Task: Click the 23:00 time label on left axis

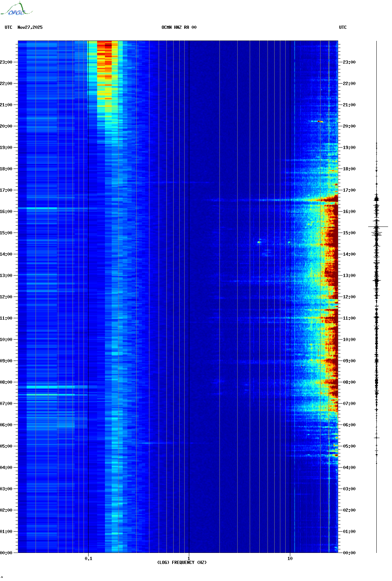Action: (6, 62)
